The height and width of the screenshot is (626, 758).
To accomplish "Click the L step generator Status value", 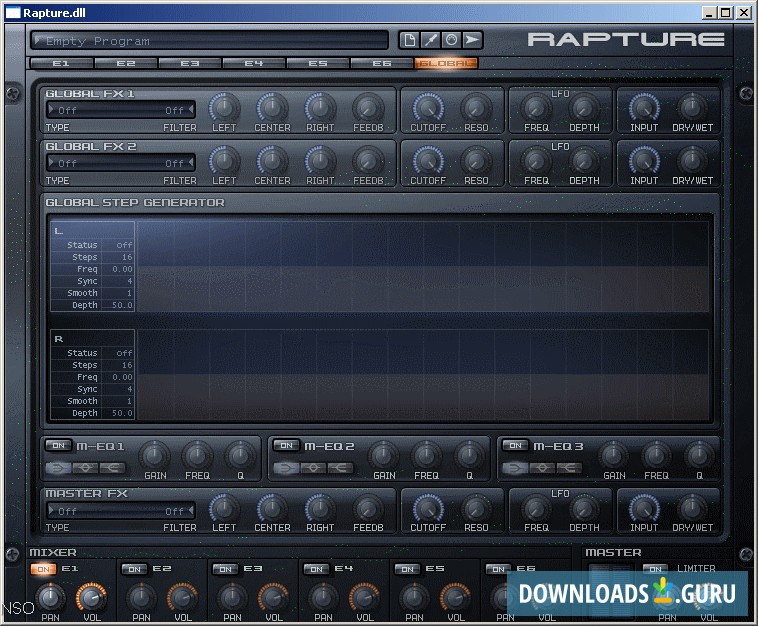I will point(123,245).
